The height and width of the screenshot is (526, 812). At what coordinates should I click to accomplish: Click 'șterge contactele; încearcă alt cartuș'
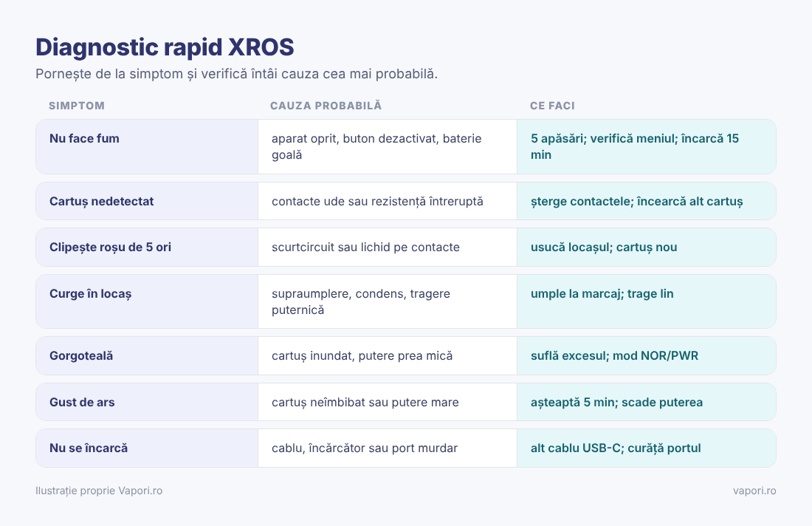pos(636,201)
